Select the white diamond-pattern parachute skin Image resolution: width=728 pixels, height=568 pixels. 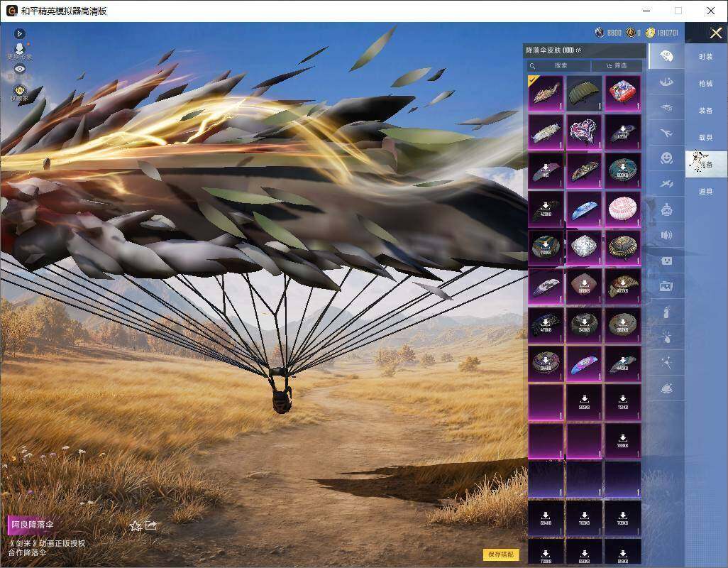click(584, 248)
